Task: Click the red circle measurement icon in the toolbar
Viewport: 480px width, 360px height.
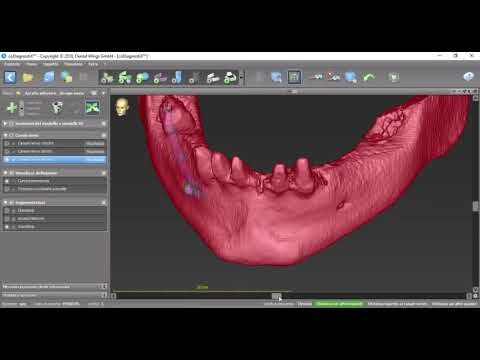Action: (333, 77)
